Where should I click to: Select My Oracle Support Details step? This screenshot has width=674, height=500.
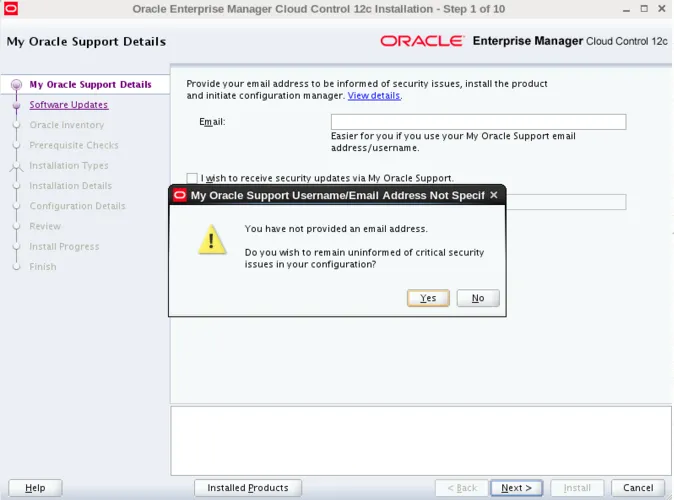[x=90, y=84]
